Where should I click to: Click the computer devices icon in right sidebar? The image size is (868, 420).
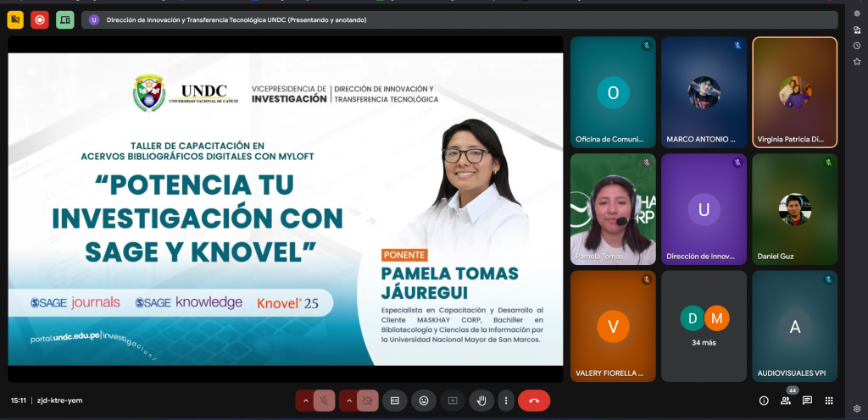pos(857,30)
